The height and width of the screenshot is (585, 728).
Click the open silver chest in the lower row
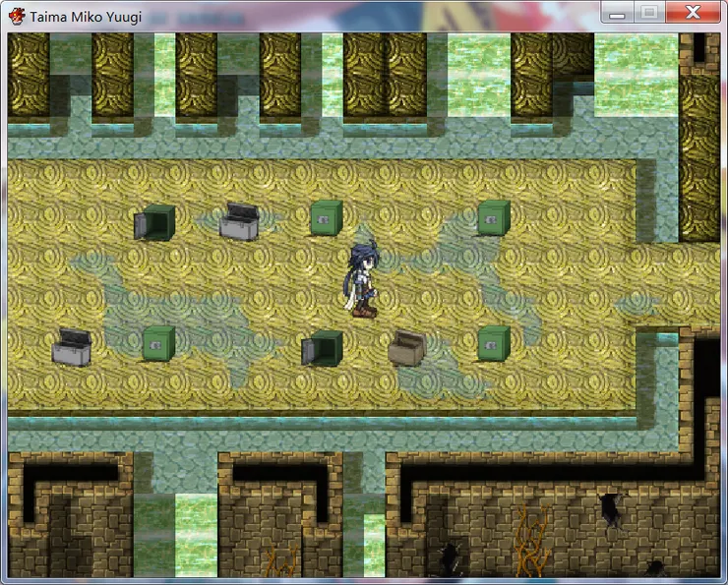coord(72,347)
